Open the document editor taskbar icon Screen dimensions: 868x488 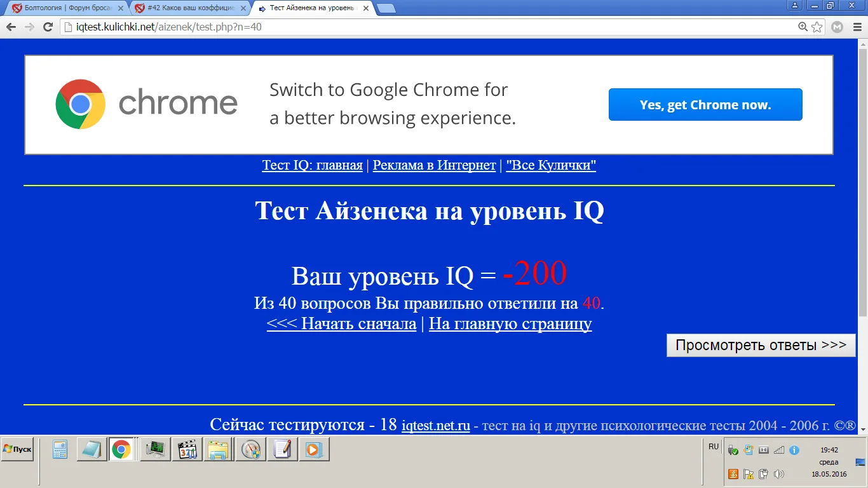click(x=282, y=450)
